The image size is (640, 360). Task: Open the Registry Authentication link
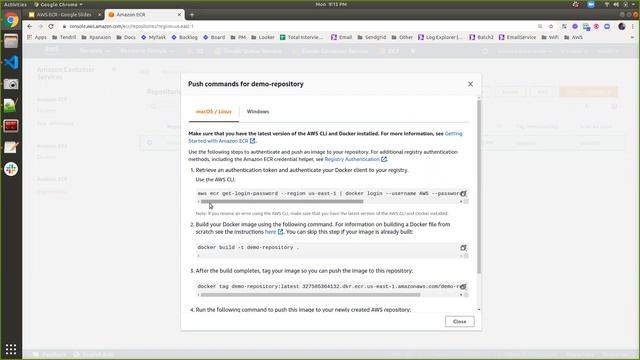coord(355,159)
